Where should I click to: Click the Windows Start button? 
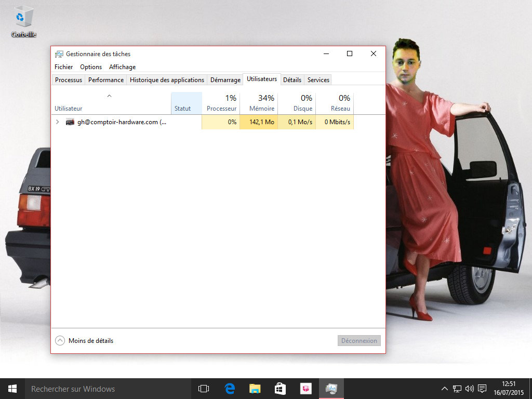click(x=12, y=389)
